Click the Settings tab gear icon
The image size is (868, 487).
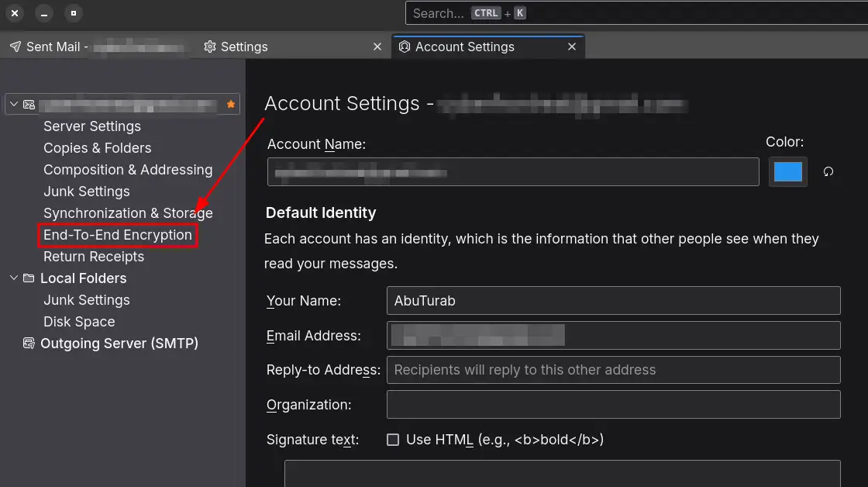(x=209, y=47)
